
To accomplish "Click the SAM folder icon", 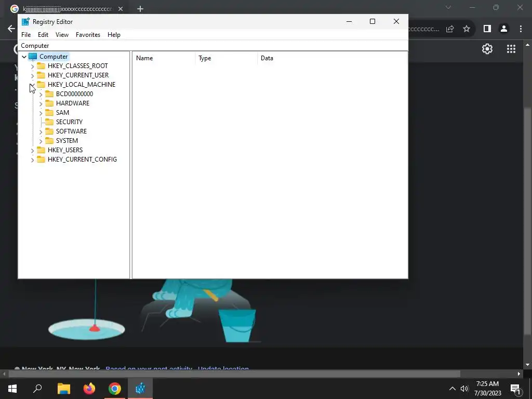I will coord(49,113).
